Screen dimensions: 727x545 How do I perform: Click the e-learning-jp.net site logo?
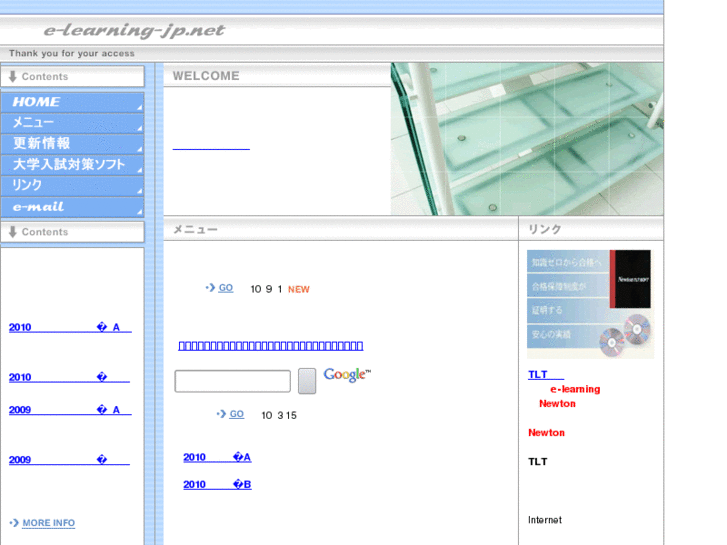134,31
